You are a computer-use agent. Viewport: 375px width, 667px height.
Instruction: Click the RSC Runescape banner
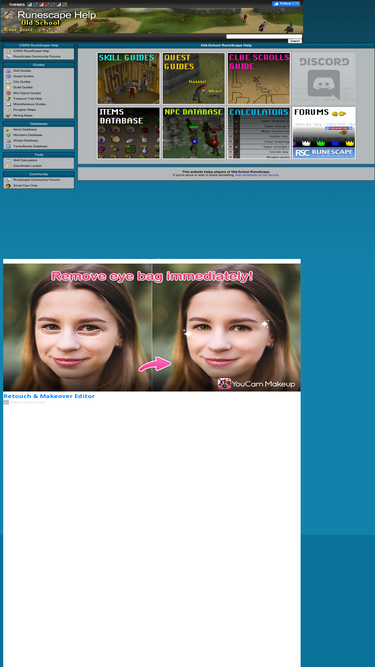point(324,153)
